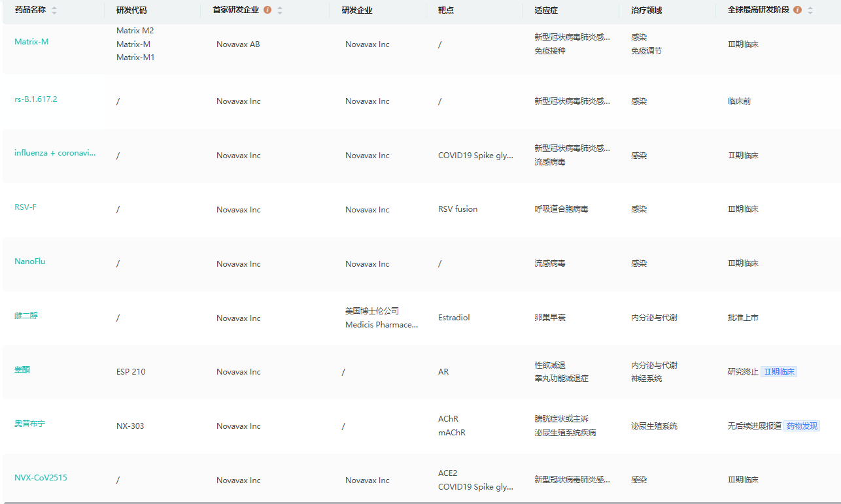Click the 无后续进展报道 status text
841x504 pixels.
[x=755, y=426]
